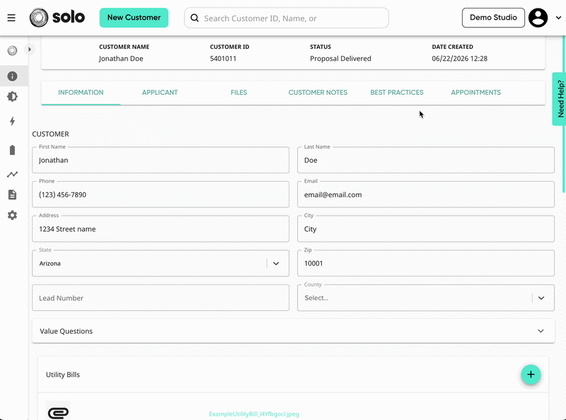Expand the sidebar with arrow toggle

pyautogui.click(x=30, y=49)
